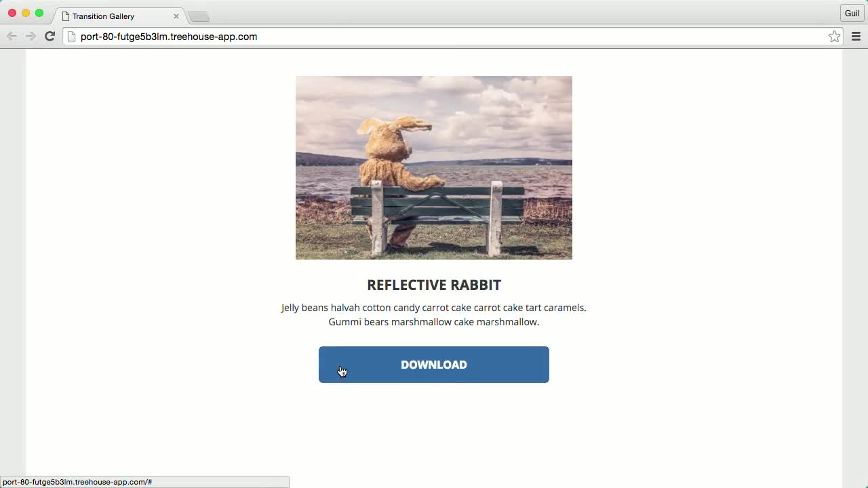Click the browser forward arrow

point(31,37)
